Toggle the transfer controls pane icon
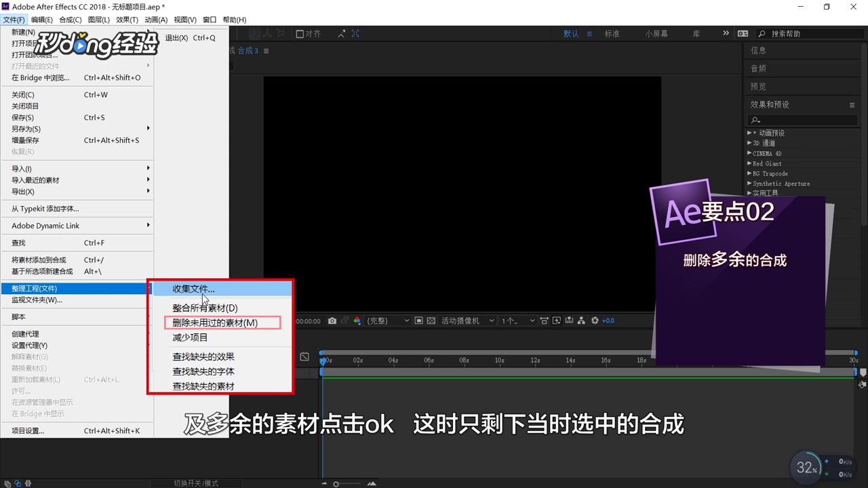Viewport: 868px width, 488px height. click(17, 483)
